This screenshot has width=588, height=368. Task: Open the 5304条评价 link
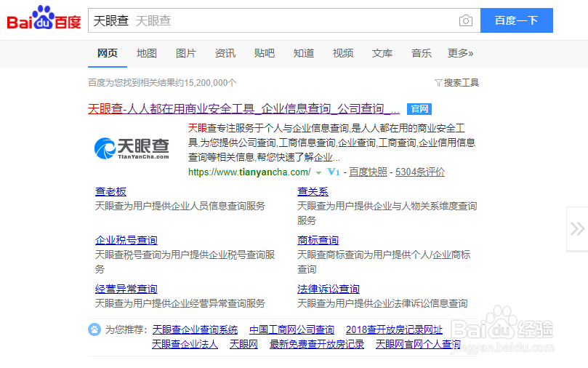pos(420,172)
